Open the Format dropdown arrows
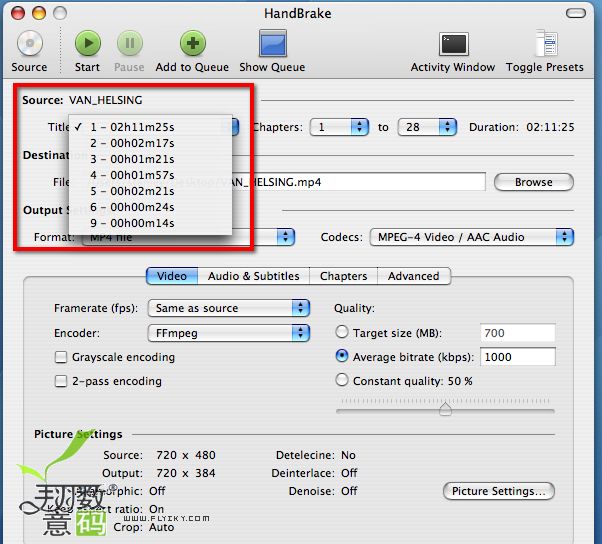Screen dimensions: 602x544 pos(285,237)
